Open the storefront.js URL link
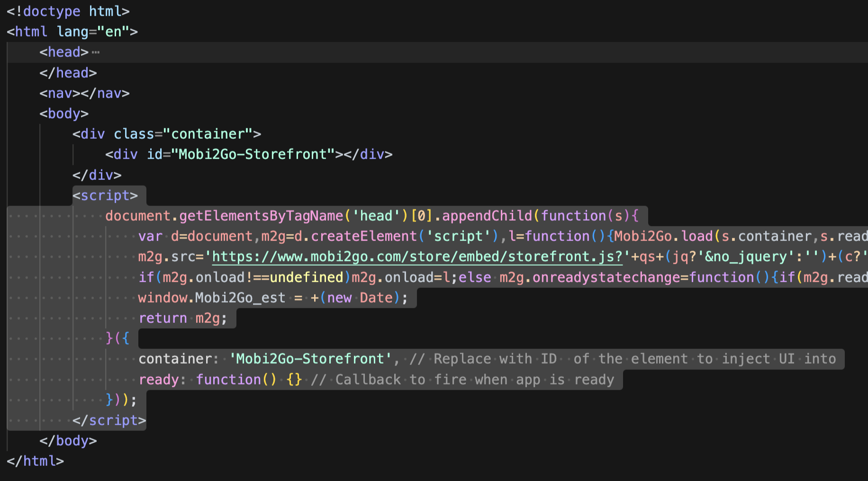 coord(417,256)
